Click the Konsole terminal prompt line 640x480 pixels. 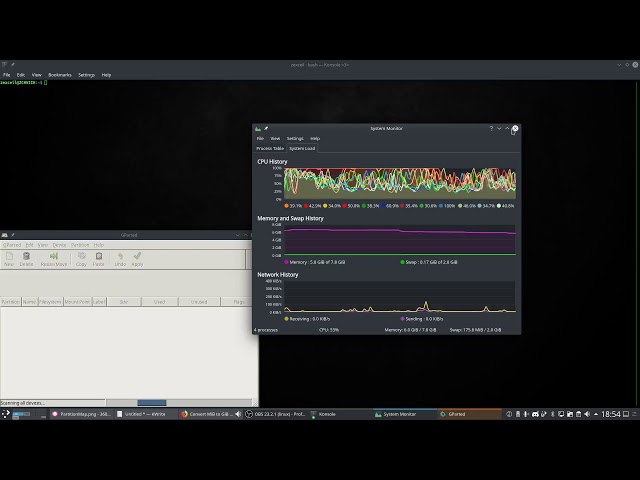[24, 82]
